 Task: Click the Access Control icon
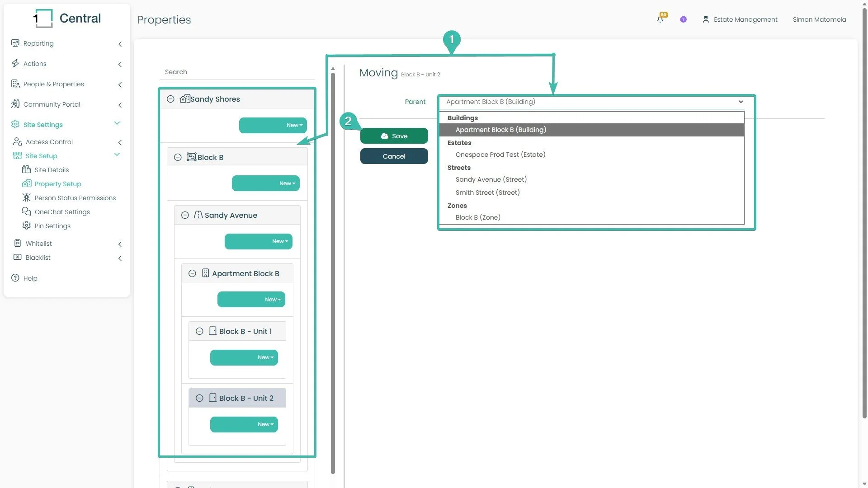18,142
